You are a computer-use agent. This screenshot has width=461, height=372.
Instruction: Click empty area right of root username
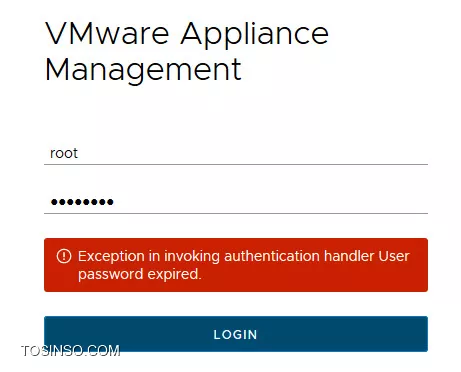click(253, 153)
